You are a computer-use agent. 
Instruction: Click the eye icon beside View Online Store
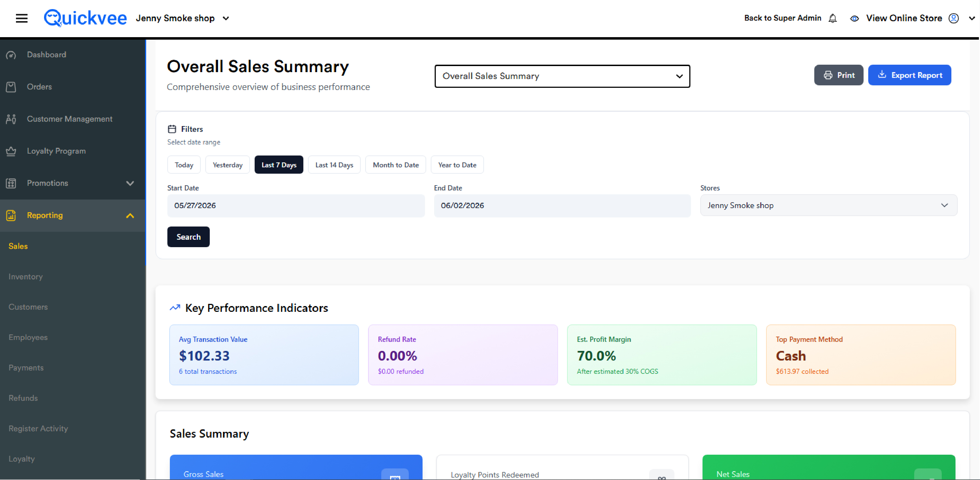pyautogui.click(x=854, y=18)
